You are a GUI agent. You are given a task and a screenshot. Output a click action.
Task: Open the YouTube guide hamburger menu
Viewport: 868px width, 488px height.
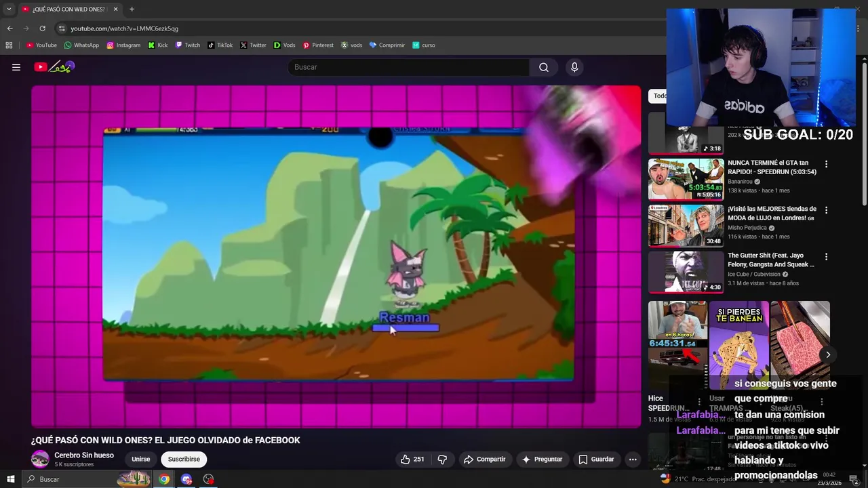pos(16,67)
